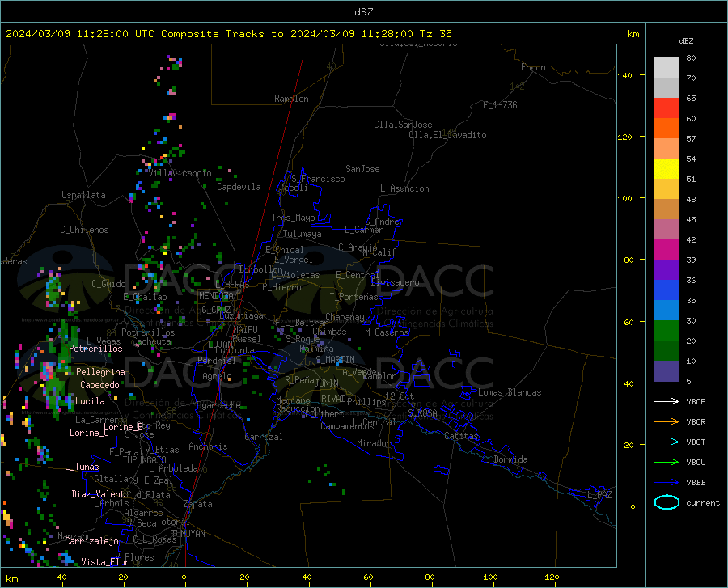This screenshot has height=588, width=728.
Task: Click the Uspallata place label
Action: [x=83, y=195]
